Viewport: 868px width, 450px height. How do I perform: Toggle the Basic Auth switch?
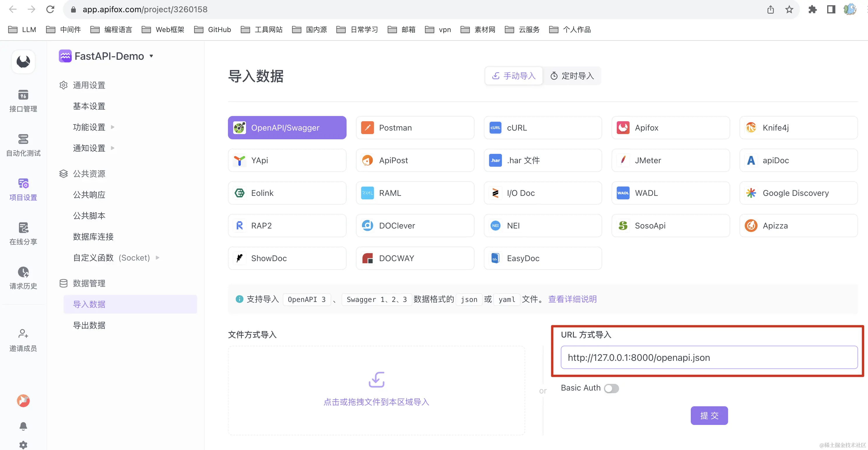[x=611, y=389]
